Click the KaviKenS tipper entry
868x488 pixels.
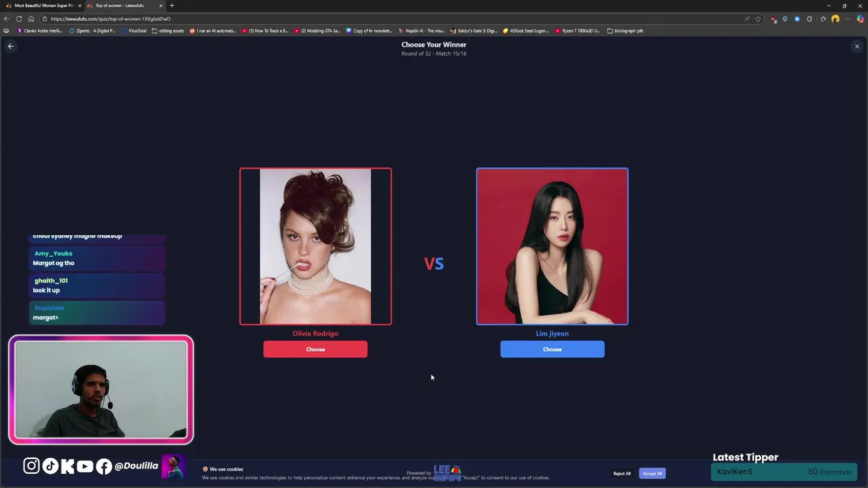(784, 472)
